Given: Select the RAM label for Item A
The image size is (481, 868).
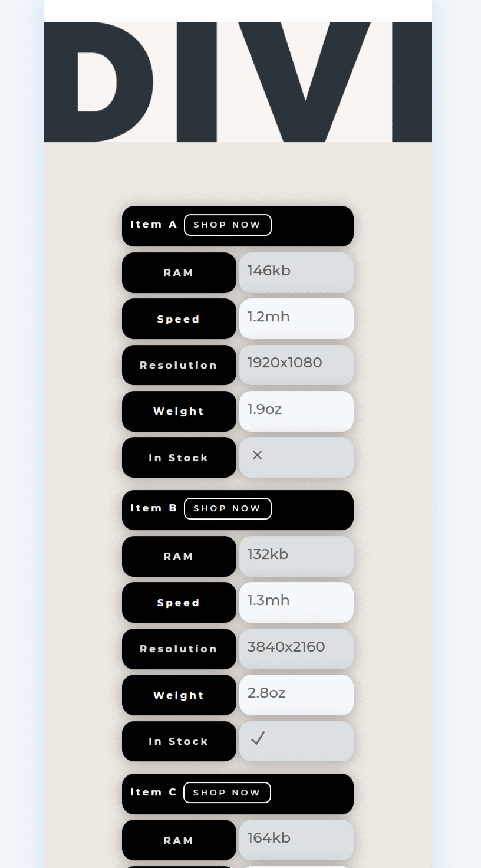Looking at the screenshot, I should tap(179, 272).
